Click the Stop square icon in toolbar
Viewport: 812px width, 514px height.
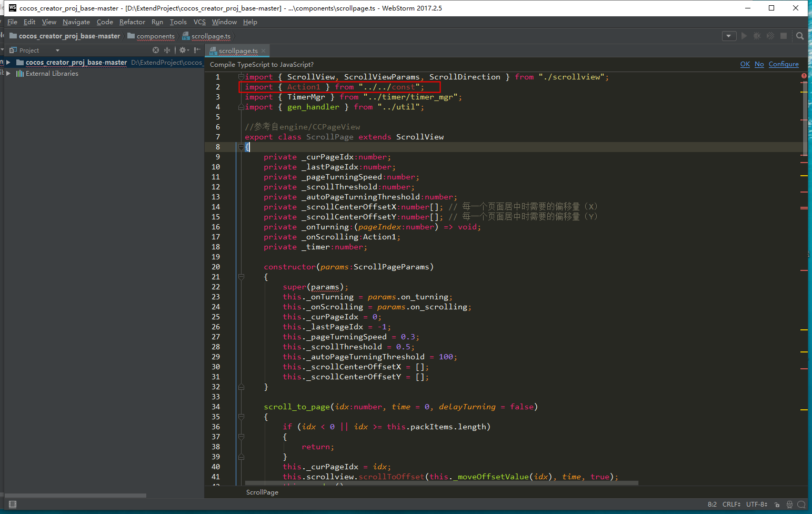pos(784,36)
